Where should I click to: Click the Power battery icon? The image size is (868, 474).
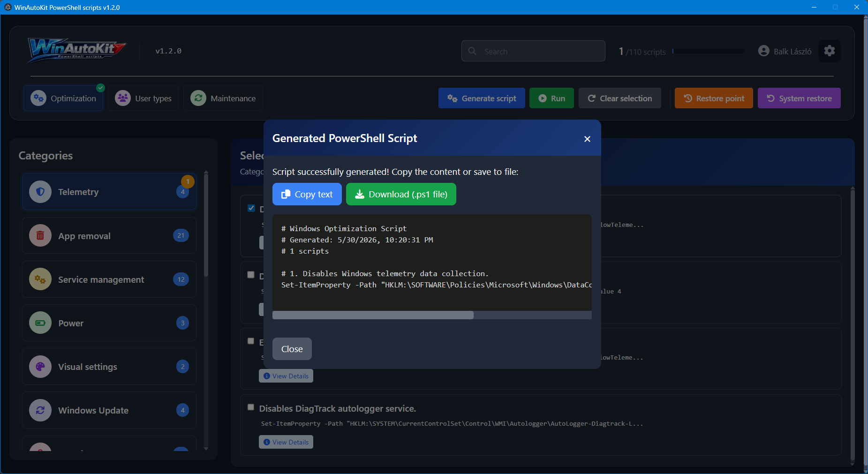tap(40, 323)
